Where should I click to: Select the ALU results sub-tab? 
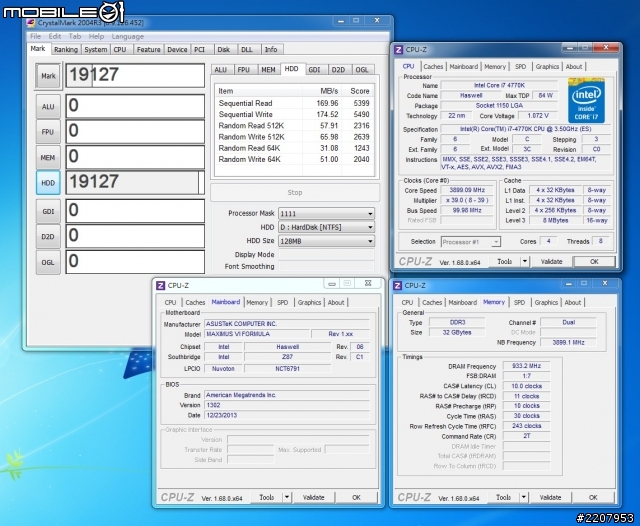click(221, 70)
